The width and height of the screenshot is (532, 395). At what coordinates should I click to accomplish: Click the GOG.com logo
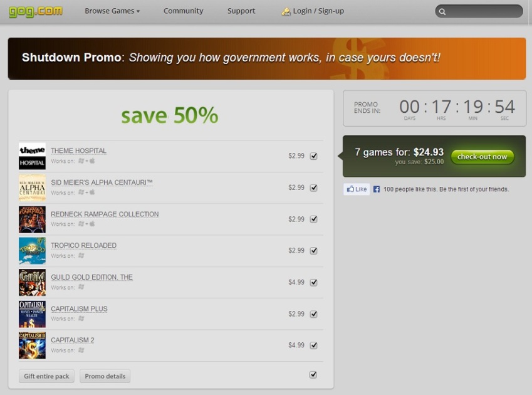coord(35,11)
